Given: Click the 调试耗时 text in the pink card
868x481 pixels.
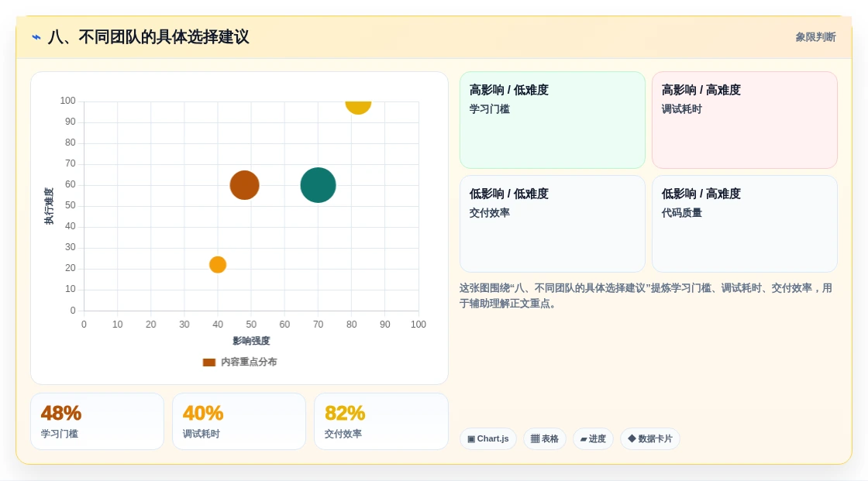Looking at the screenshot, I should pos(681,109).
